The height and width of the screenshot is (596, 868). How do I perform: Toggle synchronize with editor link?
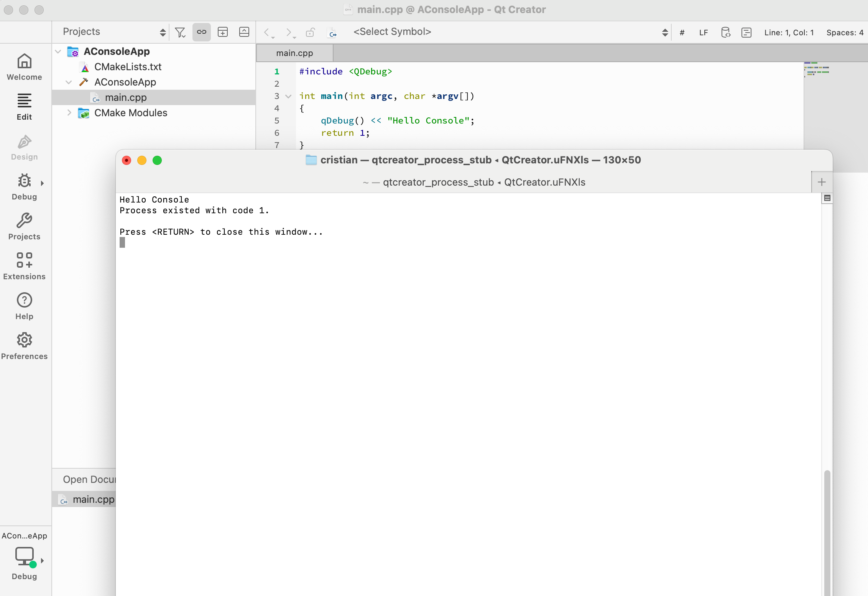pos(201,32)
